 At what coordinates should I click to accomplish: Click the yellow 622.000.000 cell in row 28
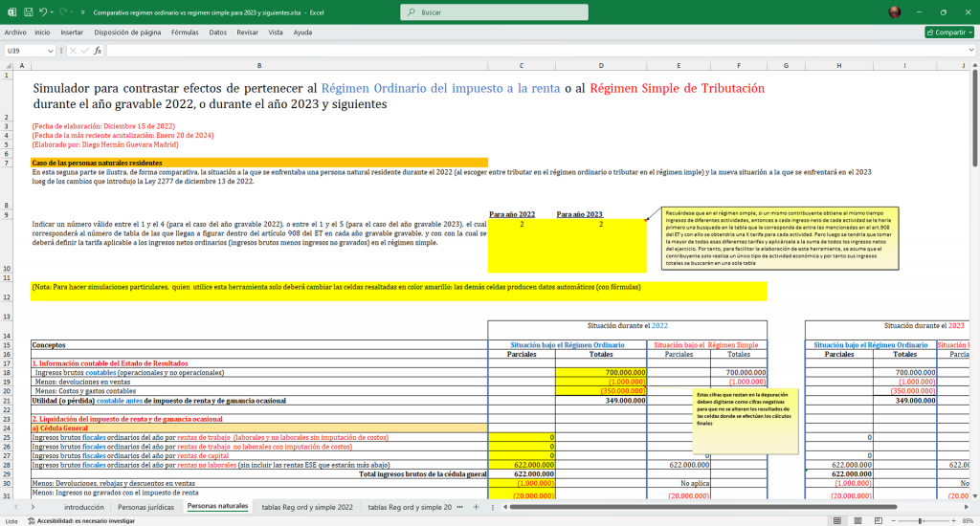coord(522,465)
